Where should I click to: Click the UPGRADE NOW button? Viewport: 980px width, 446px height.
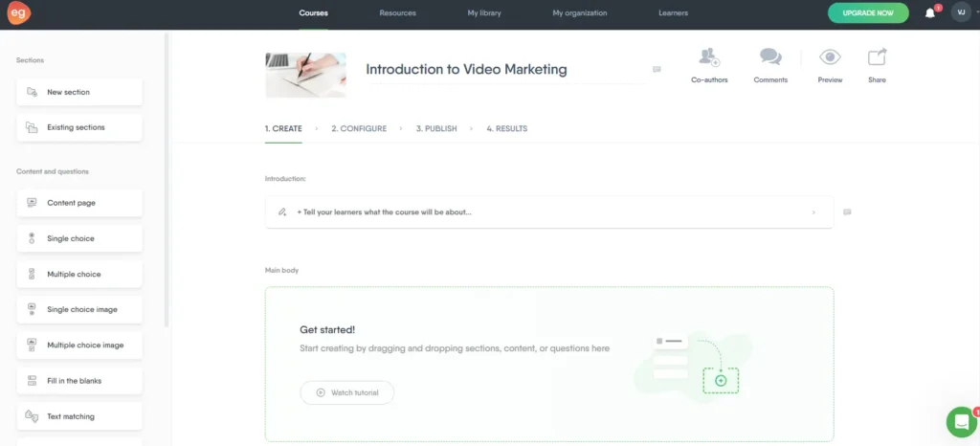[x=868, y=13]
